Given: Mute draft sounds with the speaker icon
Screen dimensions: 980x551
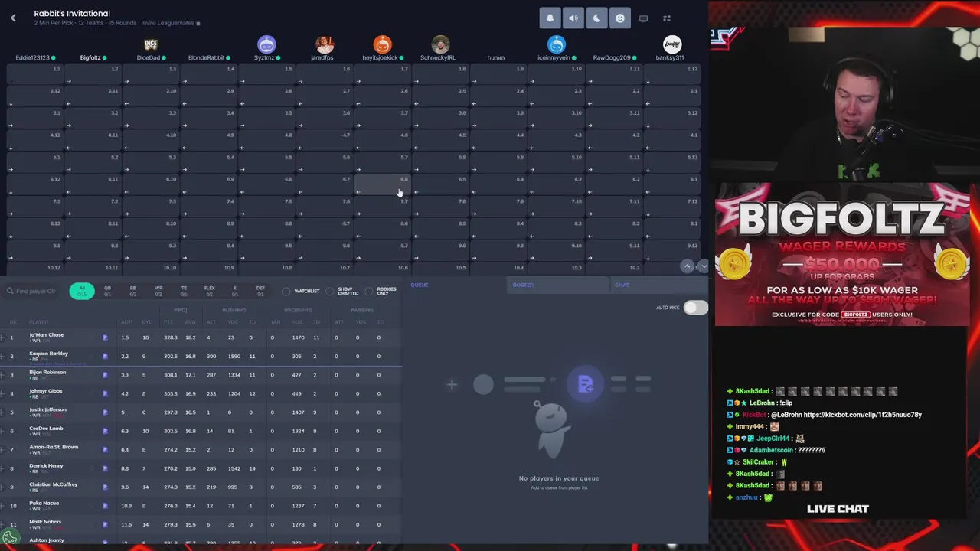Looking at the screenshot, I should tap(573, 18).
